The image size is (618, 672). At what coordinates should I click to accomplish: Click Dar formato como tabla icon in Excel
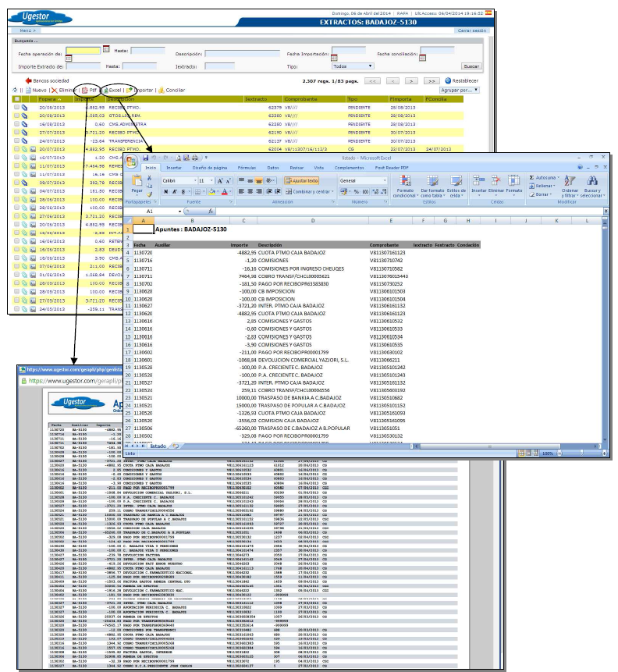(x=433, y=180)
